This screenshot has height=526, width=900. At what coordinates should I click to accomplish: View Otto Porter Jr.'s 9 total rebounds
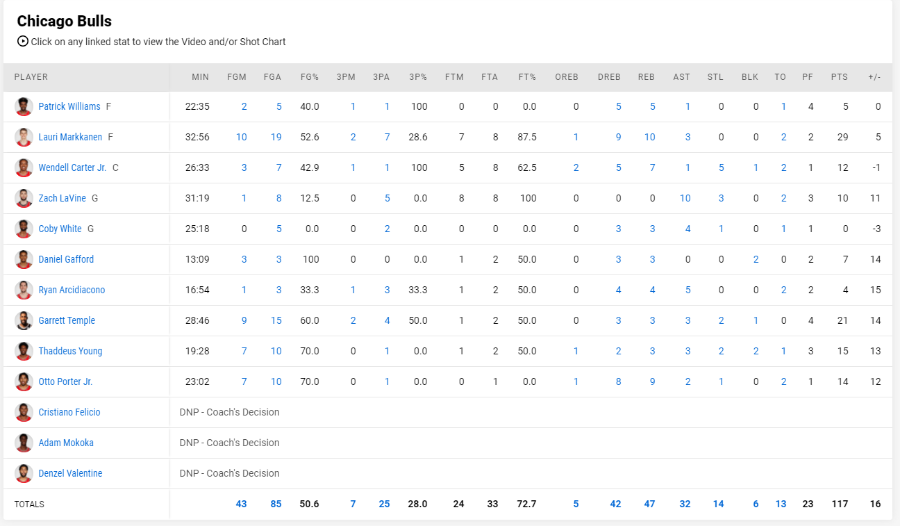tap(653, 382)
